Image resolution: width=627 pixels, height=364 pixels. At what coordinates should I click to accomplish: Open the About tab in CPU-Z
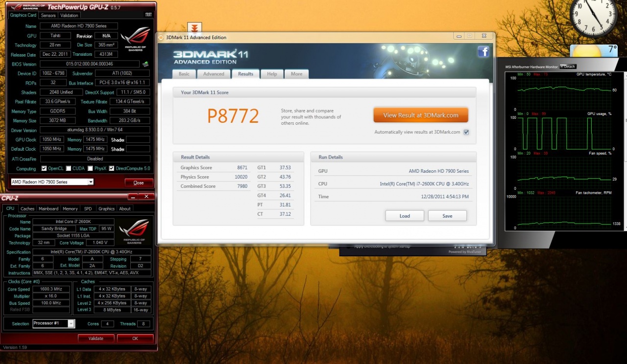point(125,208)
